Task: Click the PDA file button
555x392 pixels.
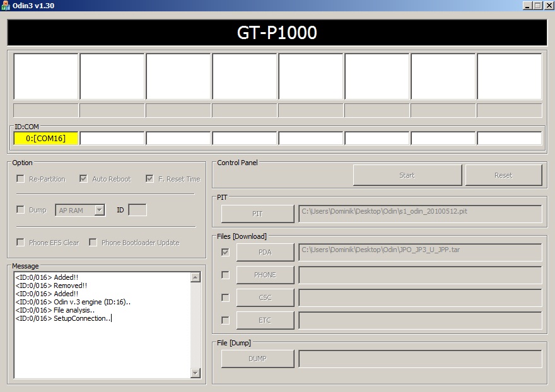Action: coord(265,252)
